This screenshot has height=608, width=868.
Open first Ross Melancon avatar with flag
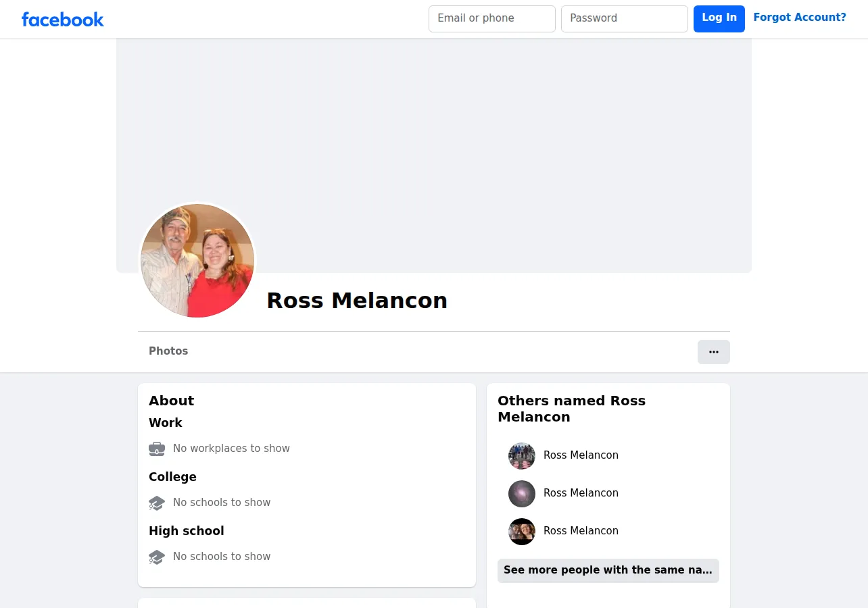[522, 456]
